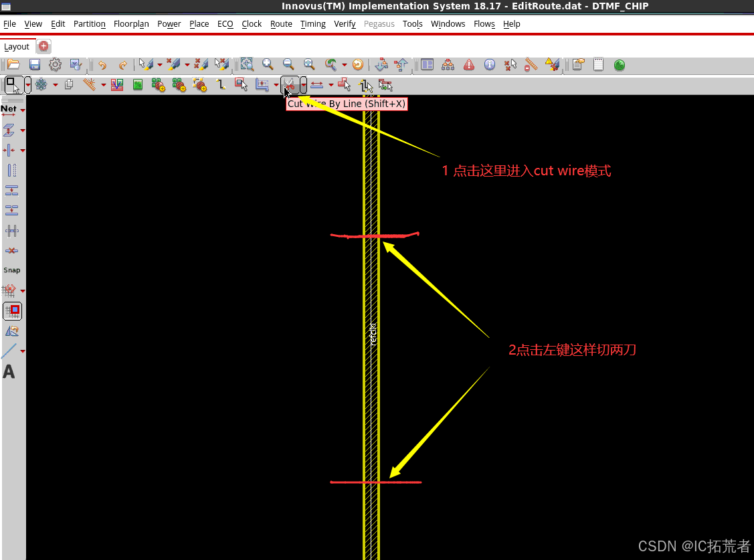Screen dimensions: 754x560
Task: Click the blue line draw tool
Action: click(9, 351)
